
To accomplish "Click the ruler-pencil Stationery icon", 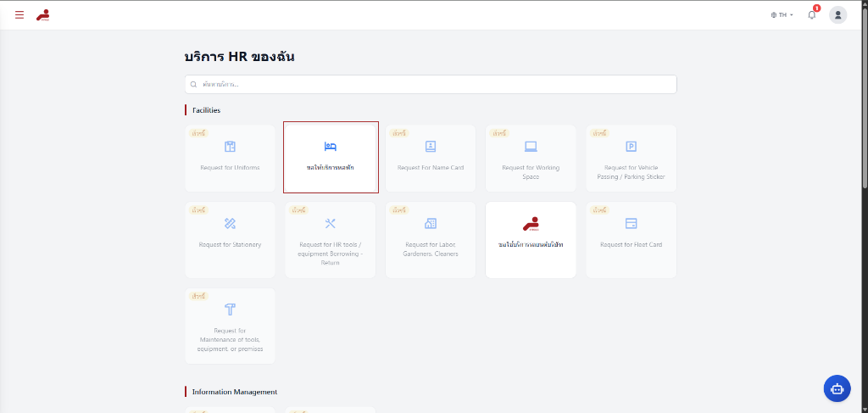I will [x=231, y=223].
